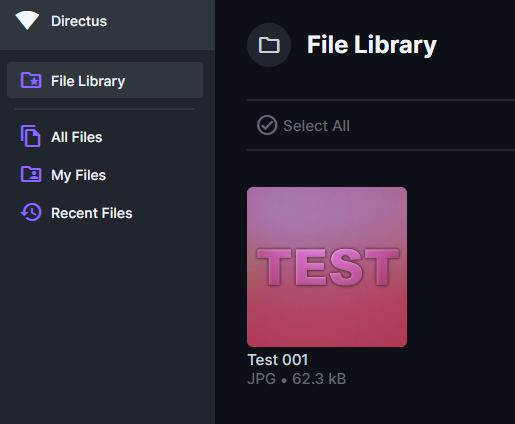The height and width of the screenshot is (424, 515).
Task: Click the JPG 62.3 kB file info
Action: coord(297,379)
